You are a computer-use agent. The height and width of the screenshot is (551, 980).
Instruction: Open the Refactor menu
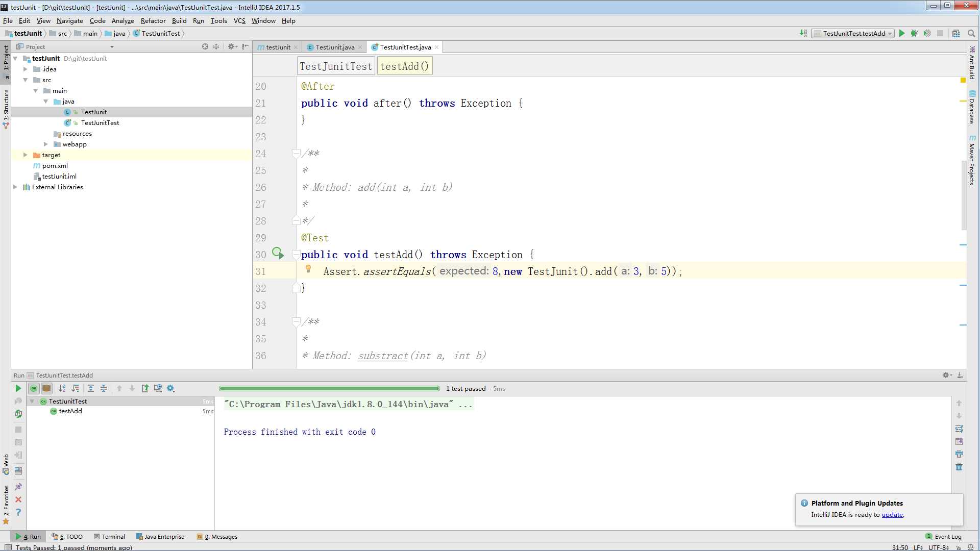pyautogui.click(x=153, y=20)
